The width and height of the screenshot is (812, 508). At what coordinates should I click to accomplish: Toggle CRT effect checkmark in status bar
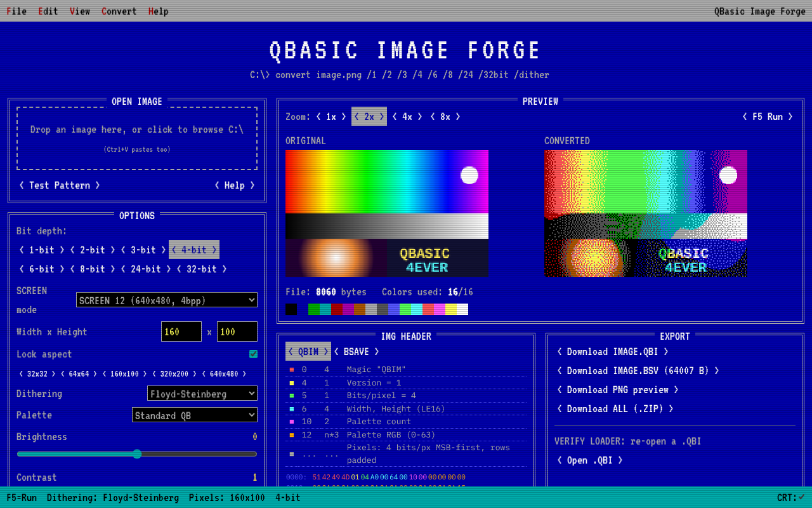801,497
